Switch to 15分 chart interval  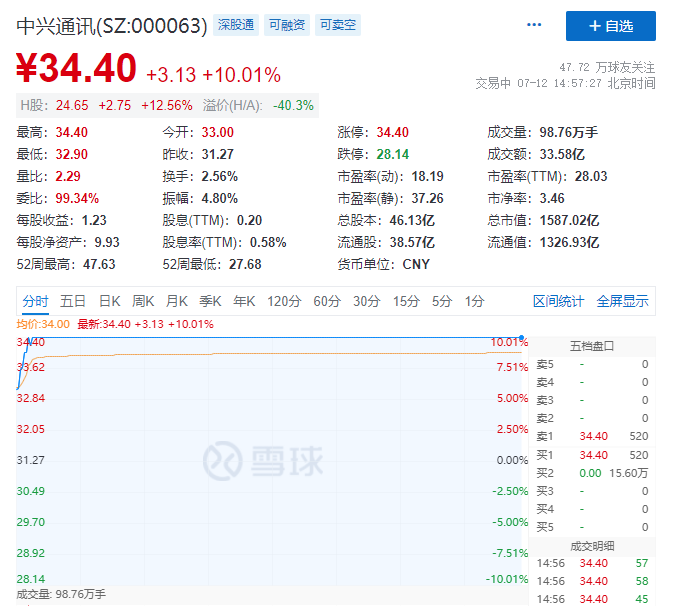click(406, 301)
